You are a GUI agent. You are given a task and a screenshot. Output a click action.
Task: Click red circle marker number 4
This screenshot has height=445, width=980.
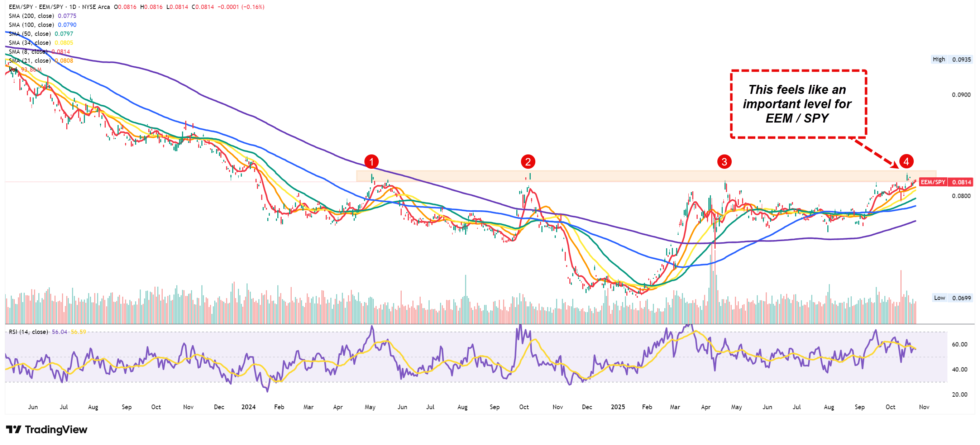click(906, 161)
